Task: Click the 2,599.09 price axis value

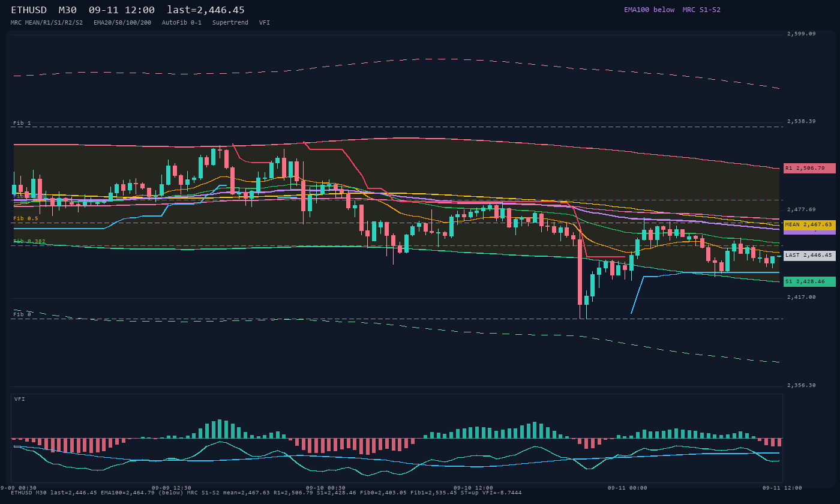Action: (802, 34)
